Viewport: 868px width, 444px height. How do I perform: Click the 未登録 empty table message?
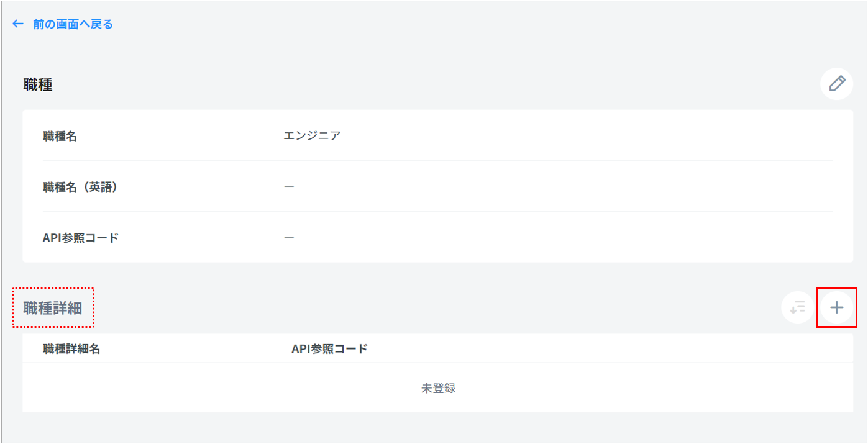[438, 388]
